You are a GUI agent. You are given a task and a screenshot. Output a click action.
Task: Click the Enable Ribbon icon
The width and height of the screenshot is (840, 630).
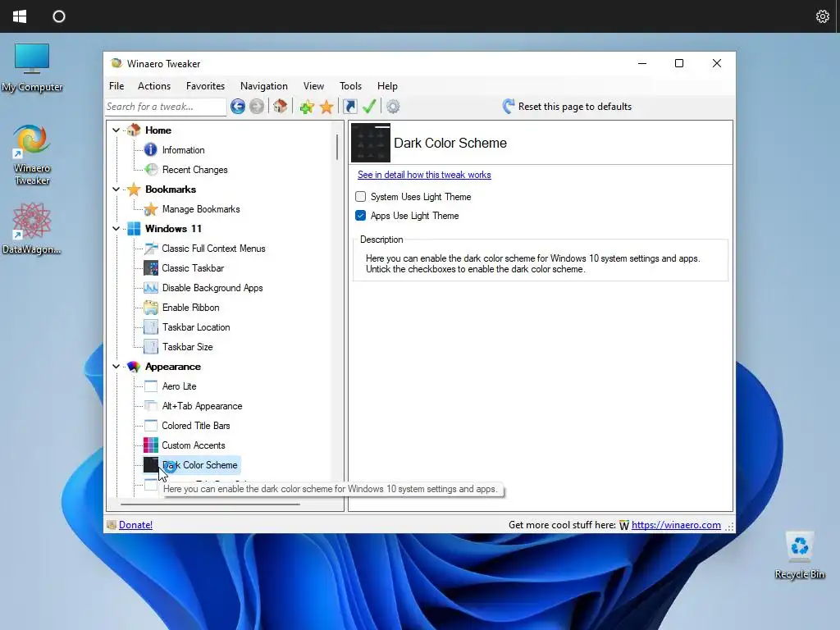point(151,308)
